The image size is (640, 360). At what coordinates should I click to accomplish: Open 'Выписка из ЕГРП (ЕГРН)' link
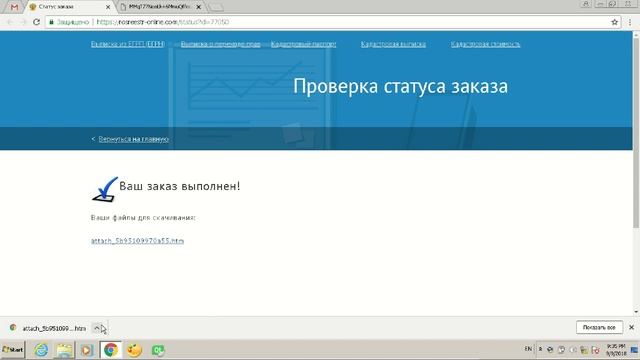(x=128, y=44)
